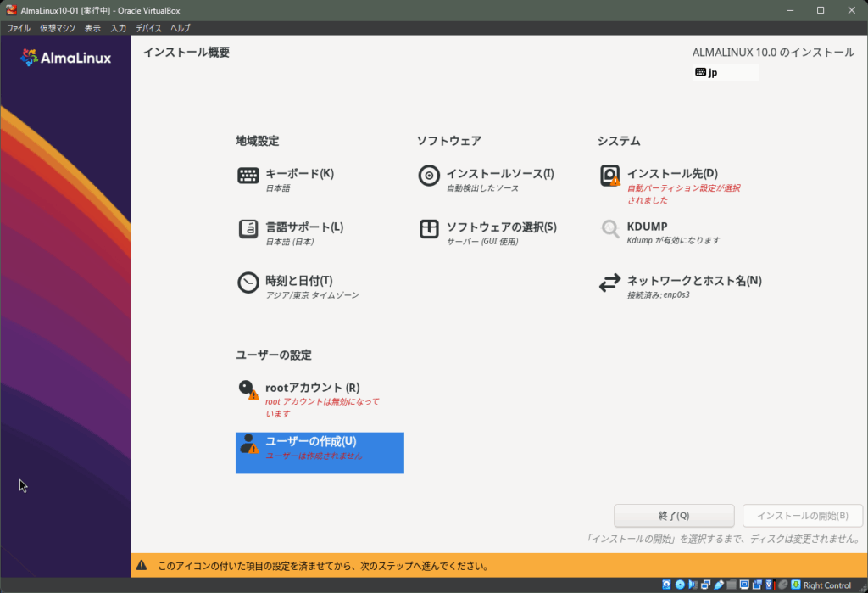This screenshot has width=868, height=593.
Task: Click the virtualization V status icon
Action: 770,585
